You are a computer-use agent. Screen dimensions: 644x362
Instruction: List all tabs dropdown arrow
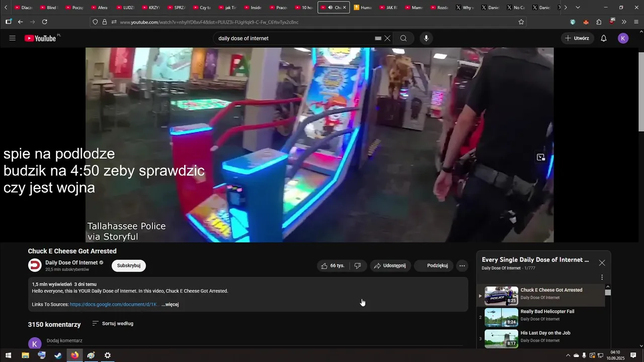(578, 8)
